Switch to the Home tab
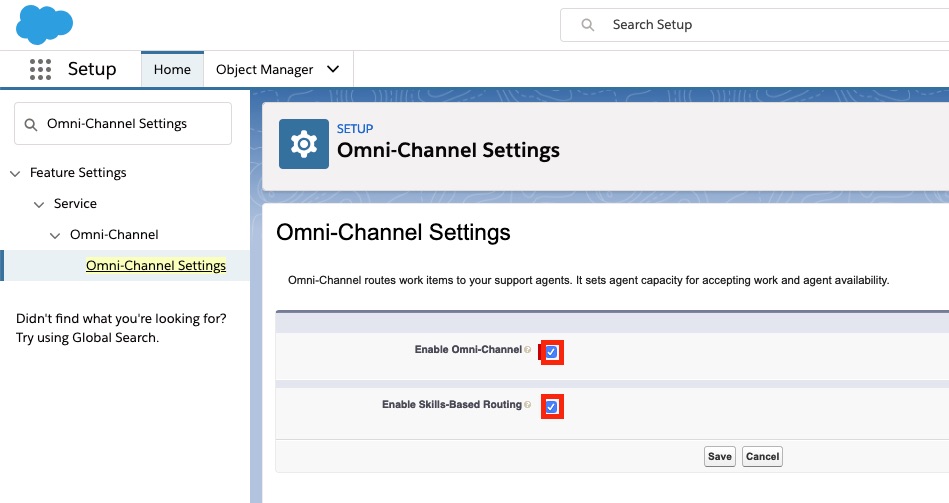 pyautogui.click(x=172, y=70)
